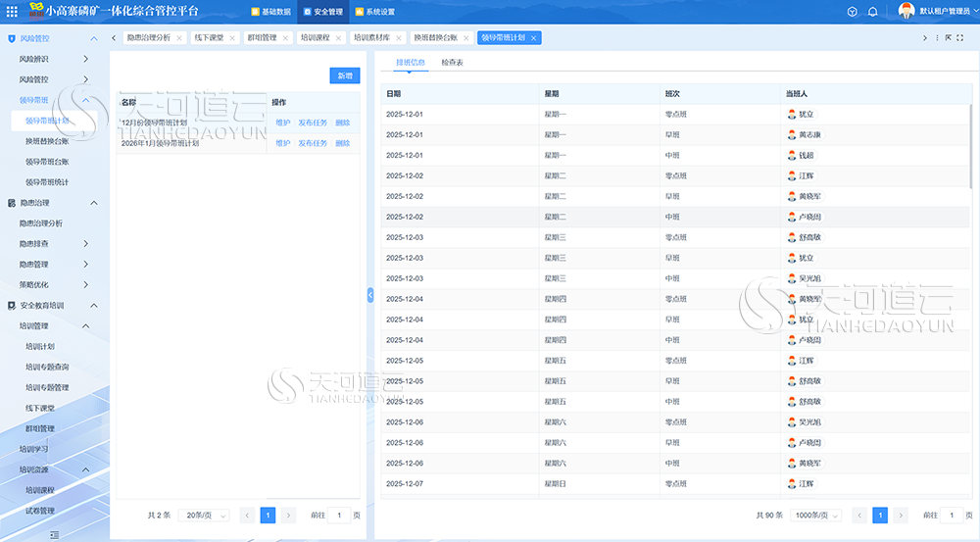Collapse the 领导带班 submenu

pos(85,101)
